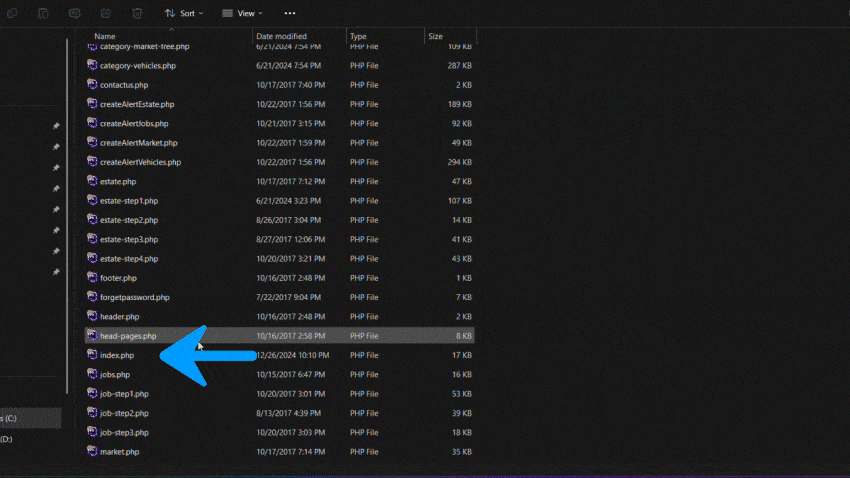Select the index.php file icon
850x478 pixels.
click(x=92, y=355)
